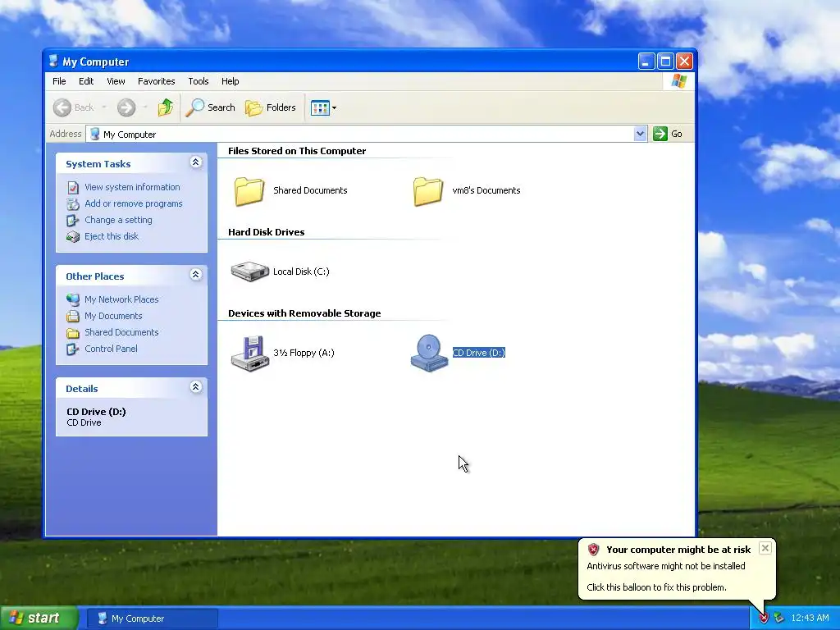This screenshot has width=840, height=630.
Task: Collapse the Other Places panel
Action: click(195, 275)
